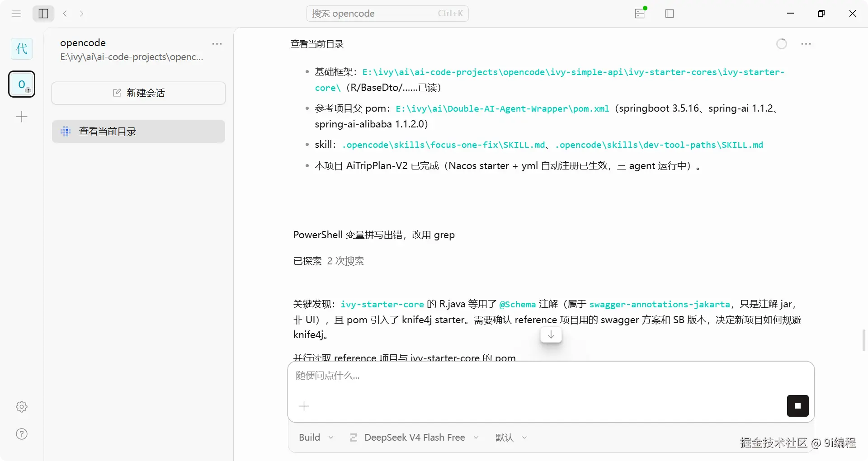
Task: Open the DeepSeek V4 Flash Free model dropdown
Action: click(x=414, y=437)
